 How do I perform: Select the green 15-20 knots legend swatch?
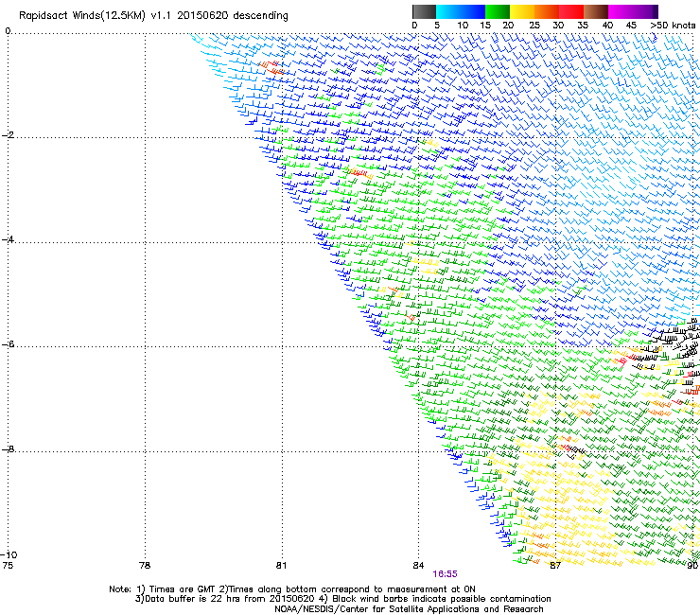pos(498,11)
